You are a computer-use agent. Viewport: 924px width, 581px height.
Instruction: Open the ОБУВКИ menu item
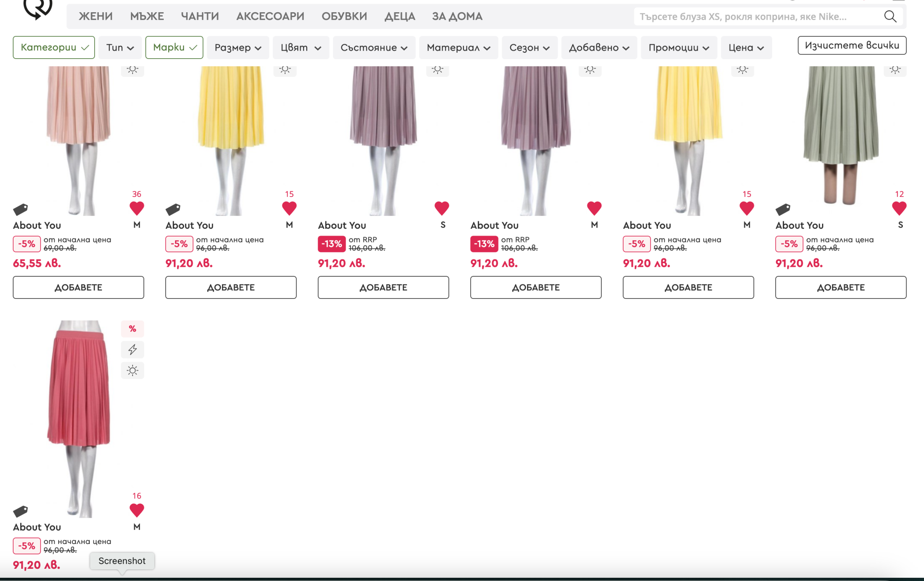click(x=344, y=17)
